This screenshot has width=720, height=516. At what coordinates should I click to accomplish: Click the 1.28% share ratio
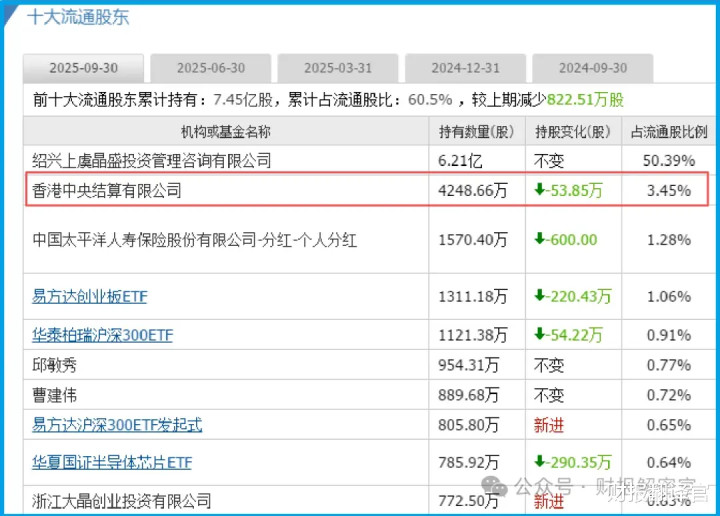click(x=669, y=240)
